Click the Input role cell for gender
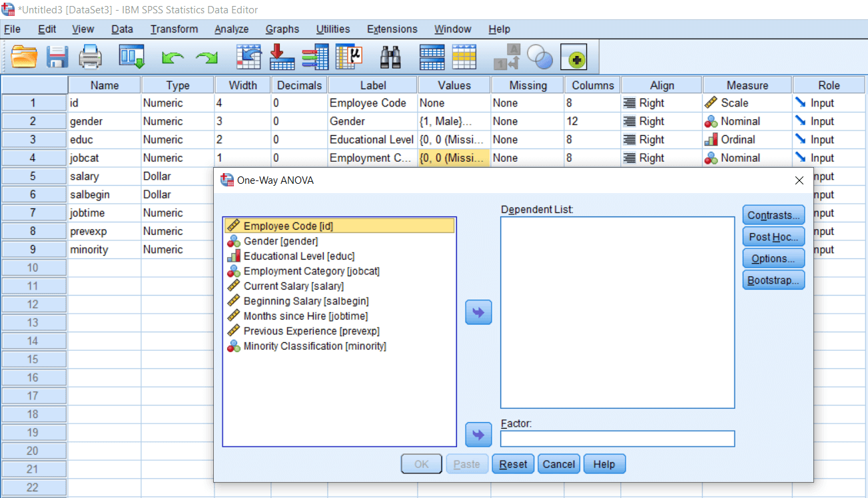Viewport: 868px width, 498px height. pyautogui.click(x=829, y=121)
